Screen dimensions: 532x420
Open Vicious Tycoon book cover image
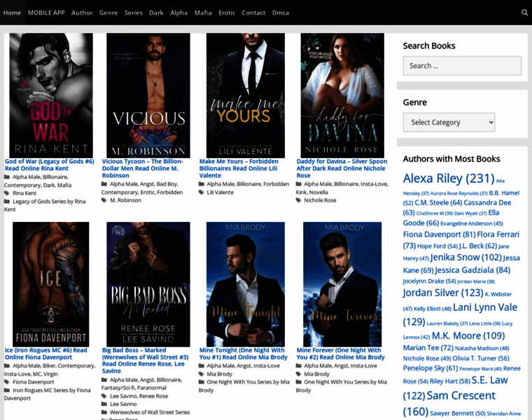point(148,95)
